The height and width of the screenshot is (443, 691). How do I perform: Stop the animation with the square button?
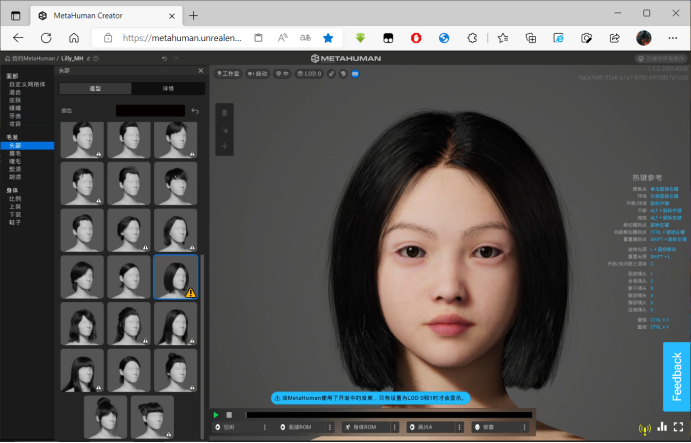pos(229,415)
